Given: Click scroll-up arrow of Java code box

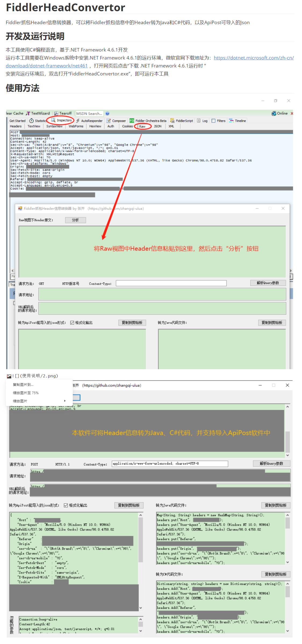Looking at the screenshot, I should (x=287, y=515).
